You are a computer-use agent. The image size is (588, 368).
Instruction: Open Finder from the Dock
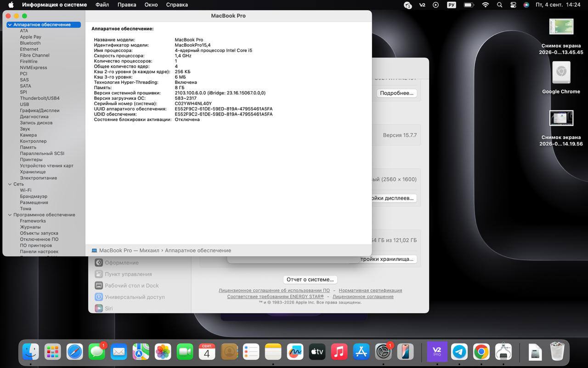[31, 352]
